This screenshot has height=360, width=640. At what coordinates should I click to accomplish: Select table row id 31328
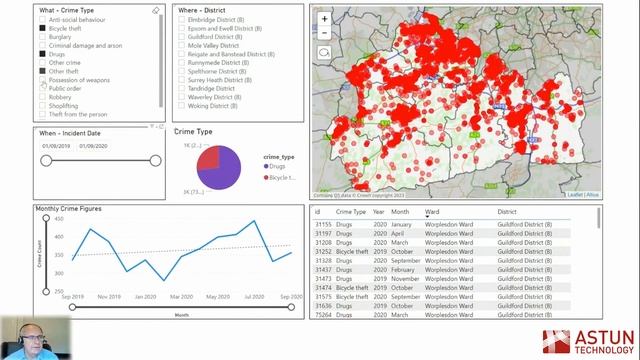(442, 260)
